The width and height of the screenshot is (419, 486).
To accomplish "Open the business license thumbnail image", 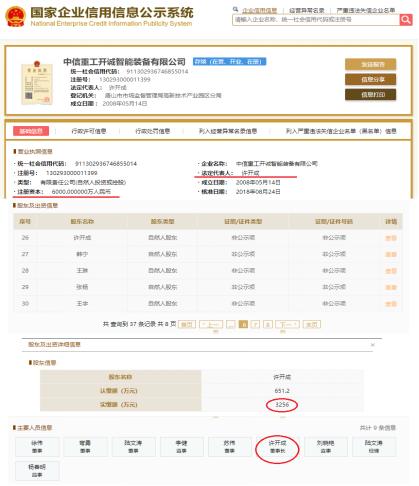I will [x=37, y=82].
